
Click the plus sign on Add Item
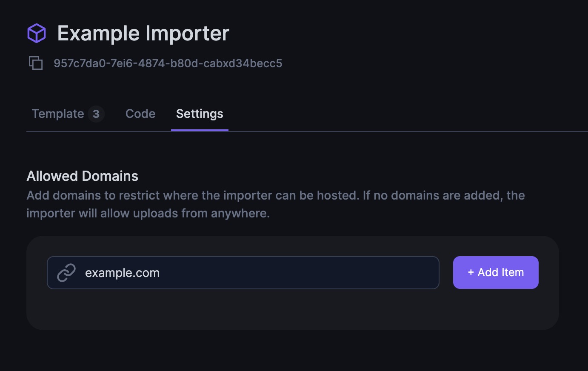pos(471,272)
